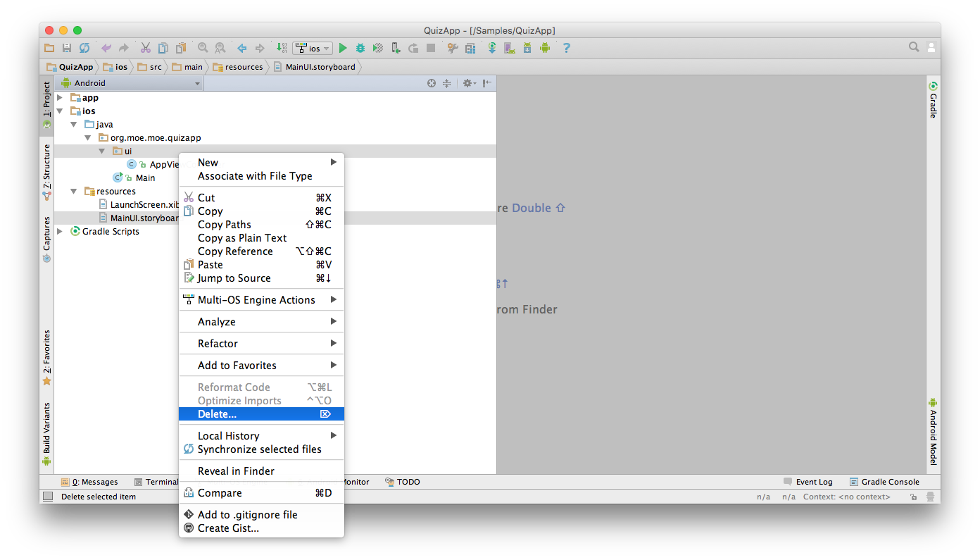Click the Forward navigation arrow
Screen dimensions: 980x560
pyautogui.click(x=260, y=48)
